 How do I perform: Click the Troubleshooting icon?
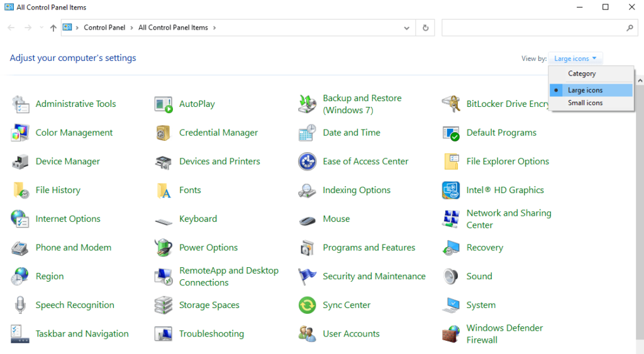(164, 334)
